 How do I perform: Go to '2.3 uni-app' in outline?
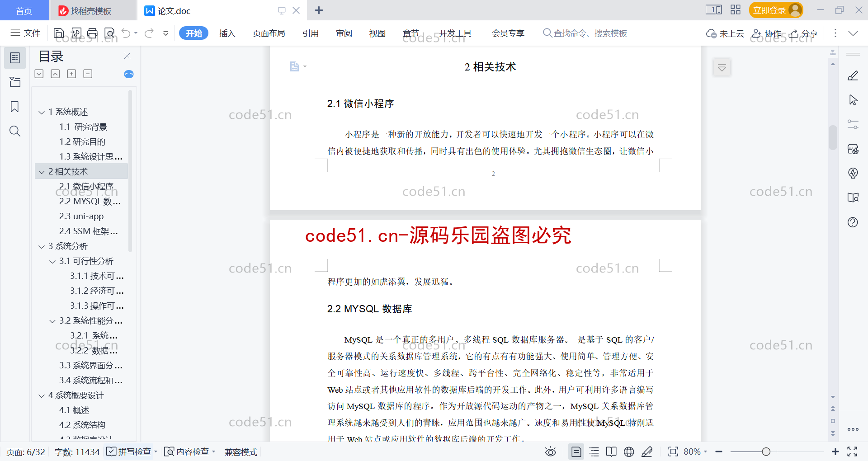point(81,216)
